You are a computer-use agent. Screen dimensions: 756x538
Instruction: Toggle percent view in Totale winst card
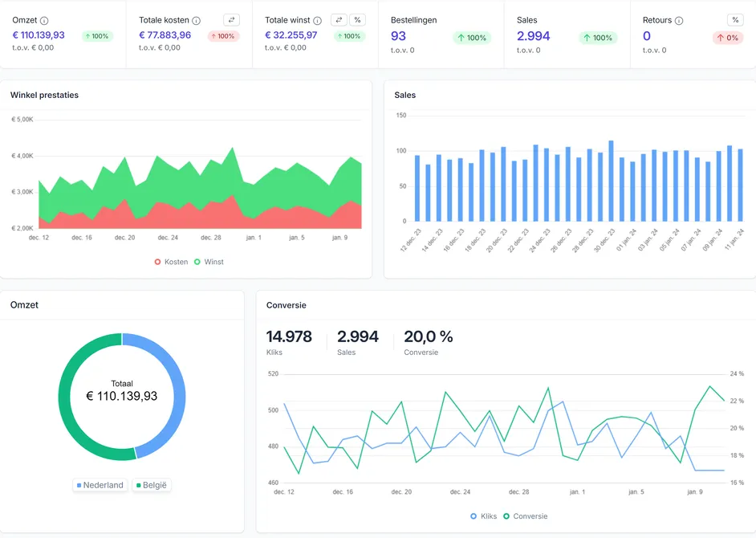tap(357, 20)
